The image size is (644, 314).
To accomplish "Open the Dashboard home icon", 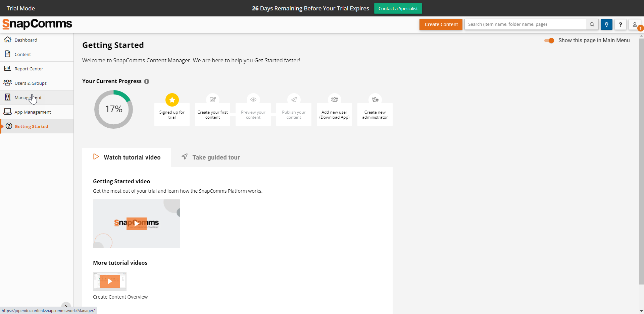I will tap(7, 40).
